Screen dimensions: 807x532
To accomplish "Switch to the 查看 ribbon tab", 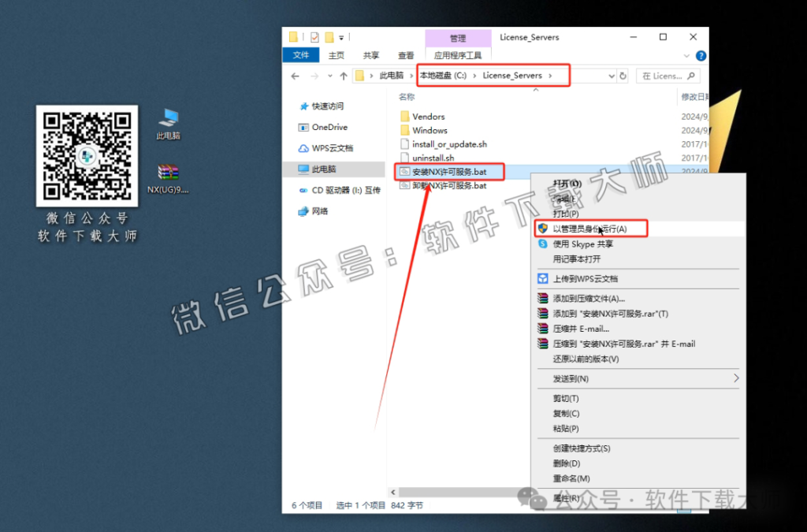I will pyautogui.click(x=405, y=55).
